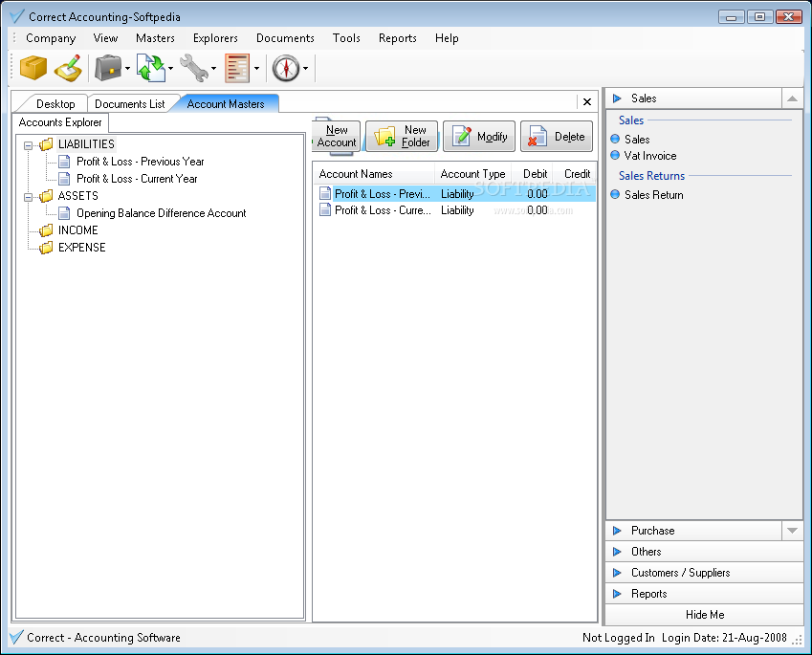Select the INCOME folder
This screenshot has width=812, height=655.
(x=77, y=229)
